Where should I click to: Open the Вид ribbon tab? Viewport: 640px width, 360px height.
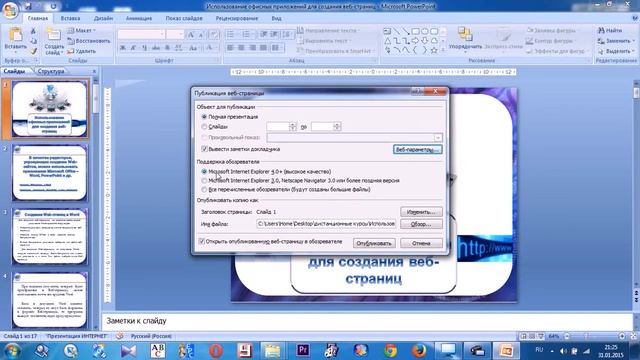pos(276,18)
